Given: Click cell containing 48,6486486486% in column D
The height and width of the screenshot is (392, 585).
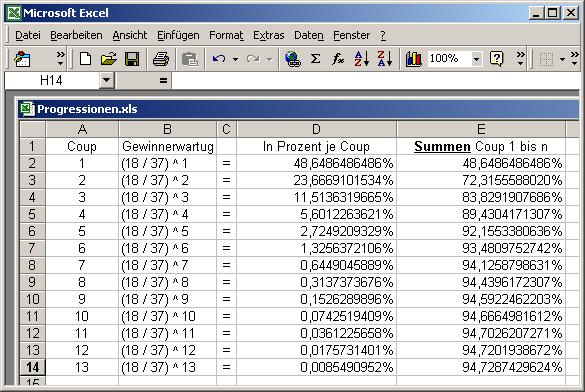Looking at the screenshot, I should pyautogui.click(x=316, y=163).
